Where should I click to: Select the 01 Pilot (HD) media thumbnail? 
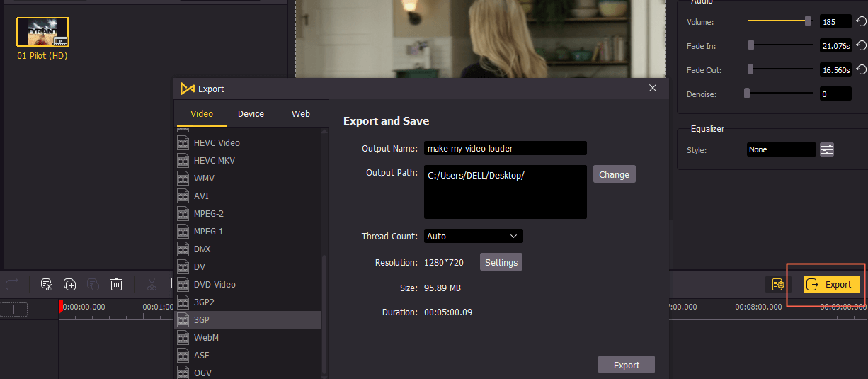42,32
